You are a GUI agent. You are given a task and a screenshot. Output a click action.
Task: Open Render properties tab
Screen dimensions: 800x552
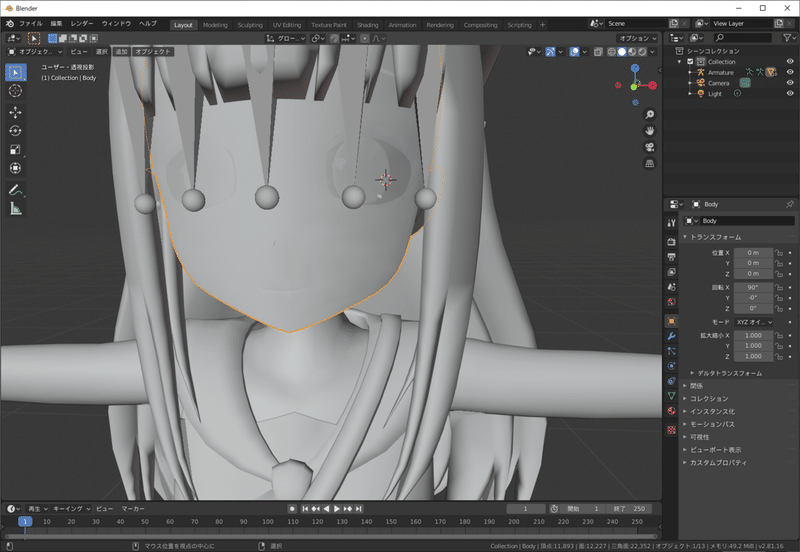click(671, 242)
